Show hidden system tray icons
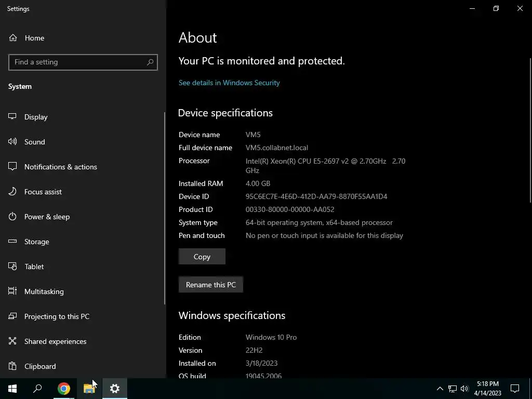Screen dimensions: 532x399 point(440,389)
